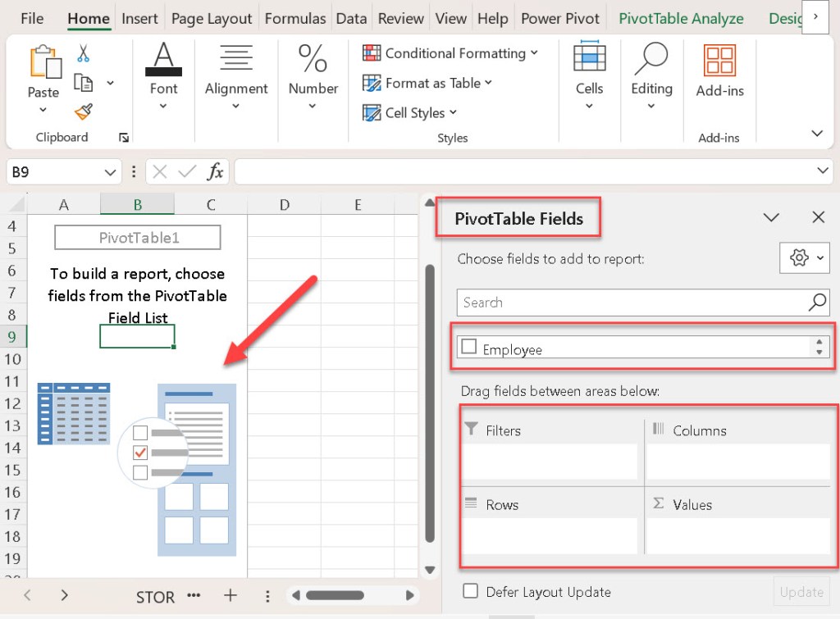Click the Columns area box

pos(737,461)
